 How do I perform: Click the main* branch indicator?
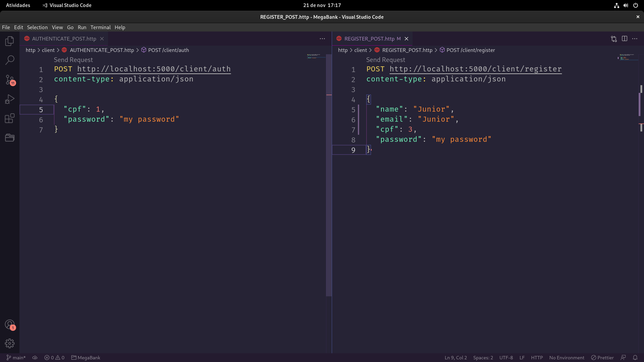click(16, 358)
